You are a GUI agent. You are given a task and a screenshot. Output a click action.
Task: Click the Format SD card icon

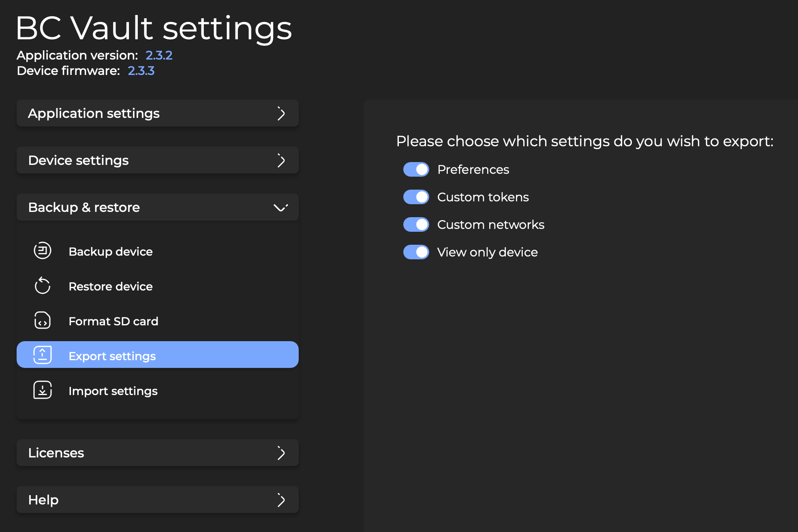point(42,320)
